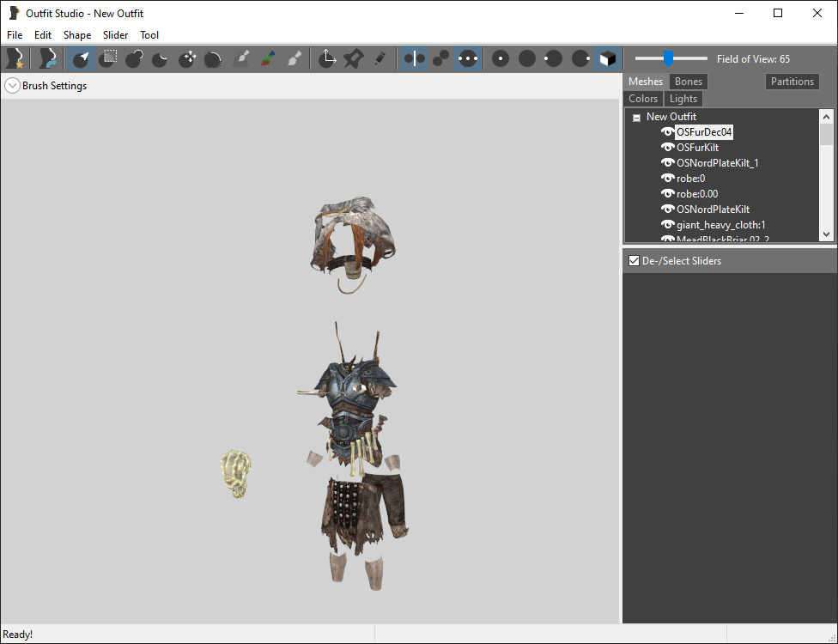Select the rainbow Color paint brush
The image size is (838, 644).
pyautogui.click(x=268, y=58)
